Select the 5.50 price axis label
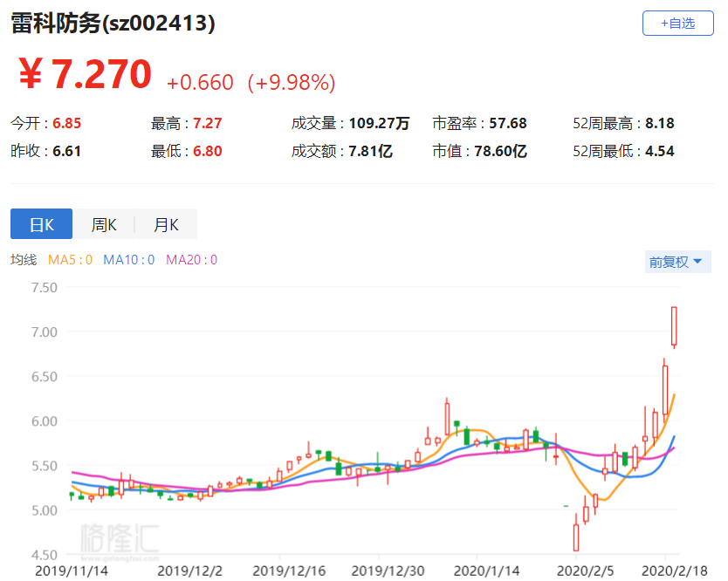Viewport: 728px width, 581px height. click(45, 466)
